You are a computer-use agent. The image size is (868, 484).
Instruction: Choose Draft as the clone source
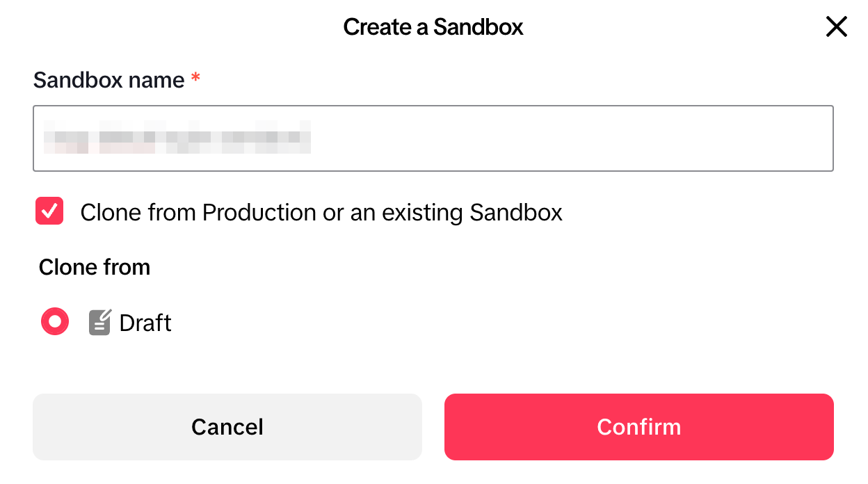pyautogui.click(x=54, y=321)
